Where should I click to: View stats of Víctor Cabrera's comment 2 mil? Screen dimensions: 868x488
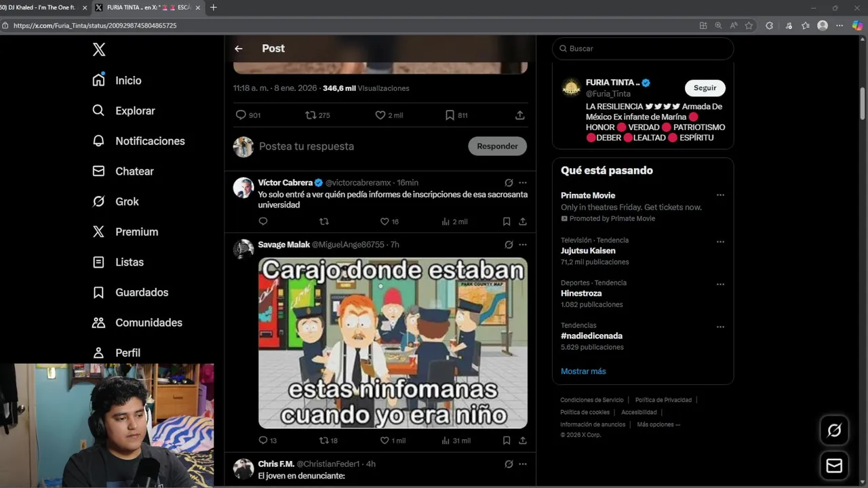(454, 222)
